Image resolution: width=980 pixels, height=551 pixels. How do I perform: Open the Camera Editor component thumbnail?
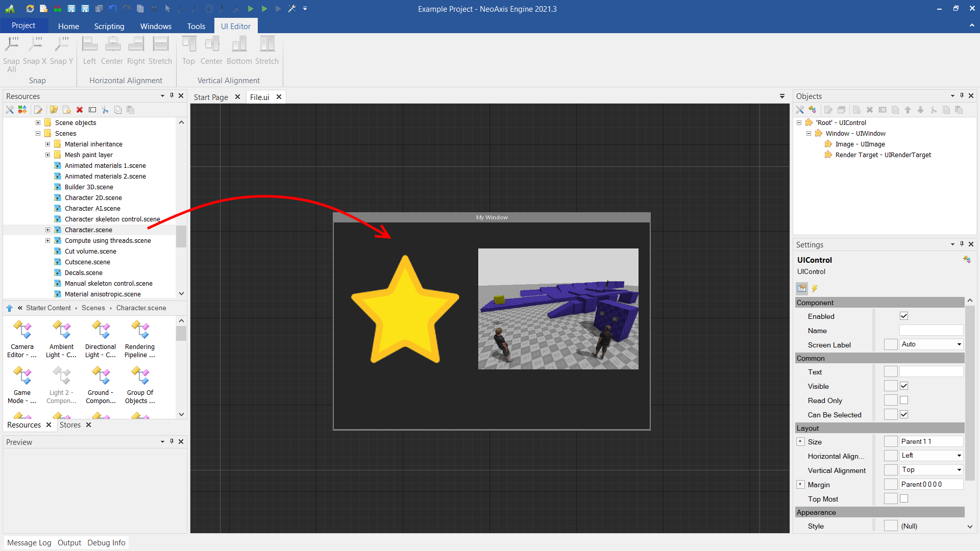point(22,331)
